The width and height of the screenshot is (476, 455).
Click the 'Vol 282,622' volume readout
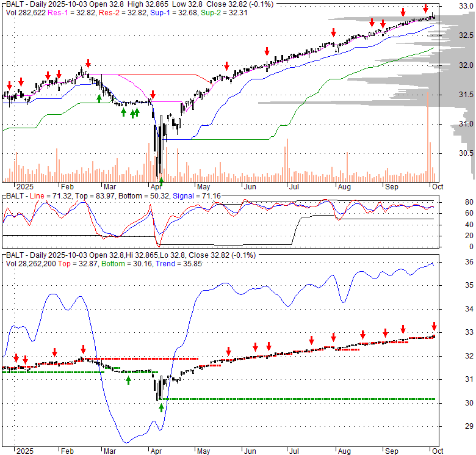point(26,13)
